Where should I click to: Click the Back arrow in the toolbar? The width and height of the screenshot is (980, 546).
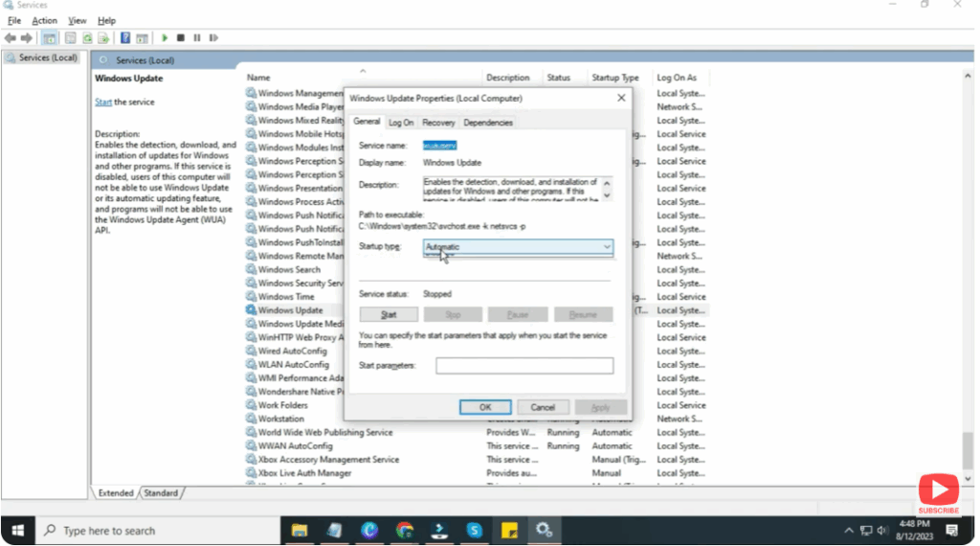coord(10,37)
